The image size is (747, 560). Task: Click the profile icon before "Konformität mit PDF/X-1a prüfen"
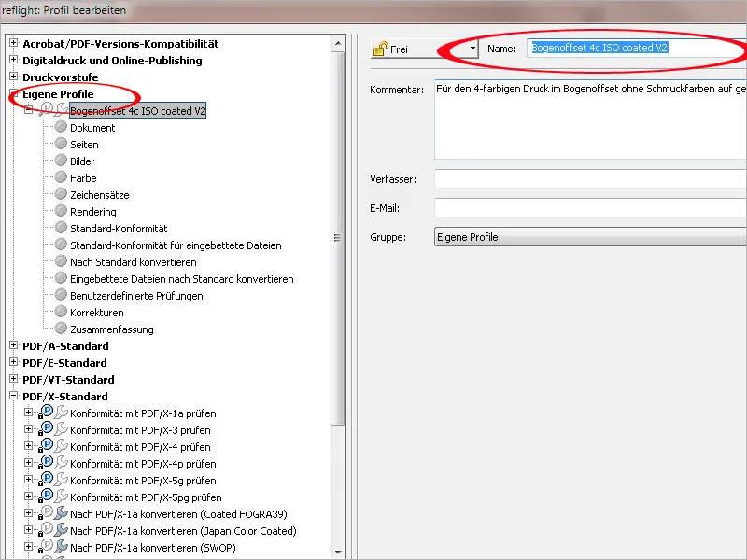coord(46,413)
